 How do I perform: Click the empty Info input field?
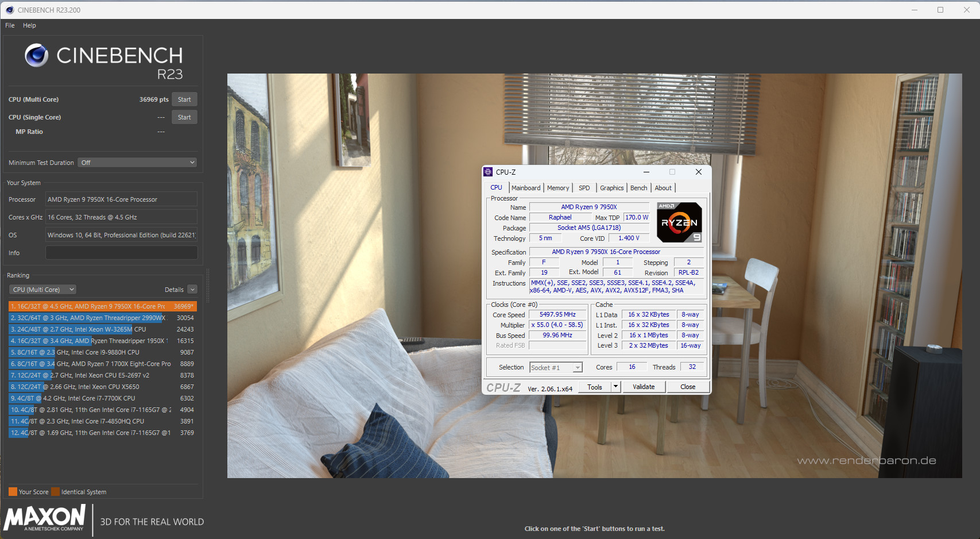click(x=121, y=253)
